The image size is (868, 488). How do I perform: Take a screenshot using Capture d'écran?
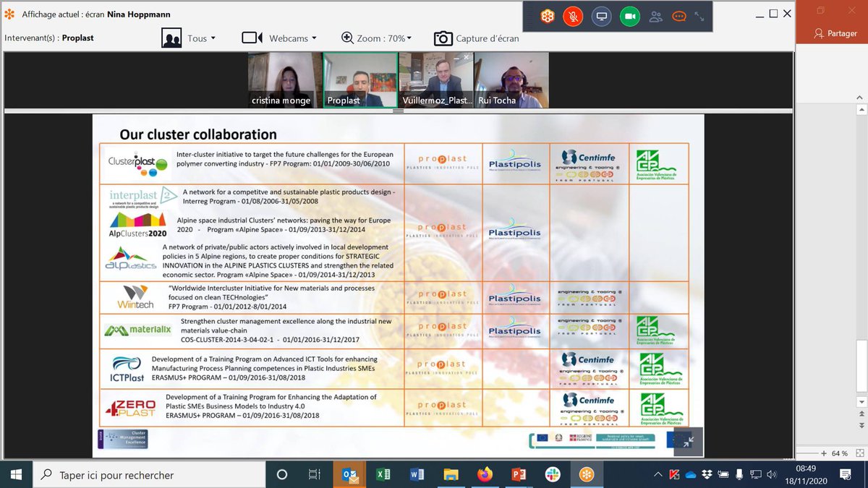click(x=475, y=38)
